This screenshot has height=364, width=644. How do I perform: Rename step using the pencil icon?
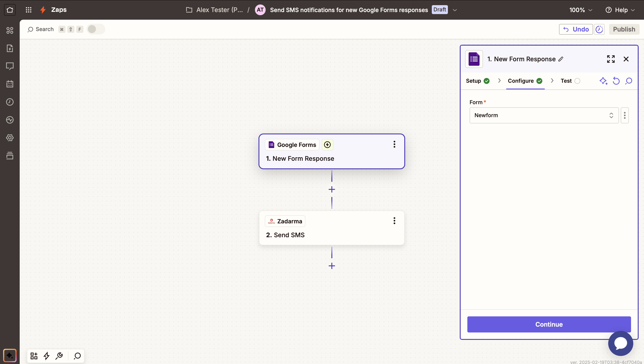pyautogui.click(x=561, y=59)
